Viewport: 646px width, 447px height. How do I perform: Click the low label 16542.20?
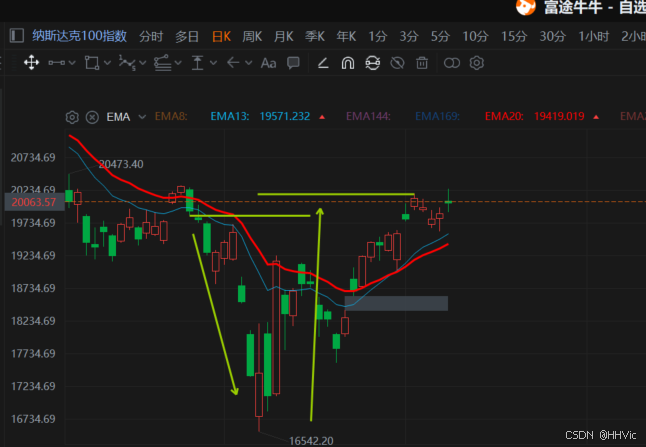pyautogui.click(x=311, y=441)
